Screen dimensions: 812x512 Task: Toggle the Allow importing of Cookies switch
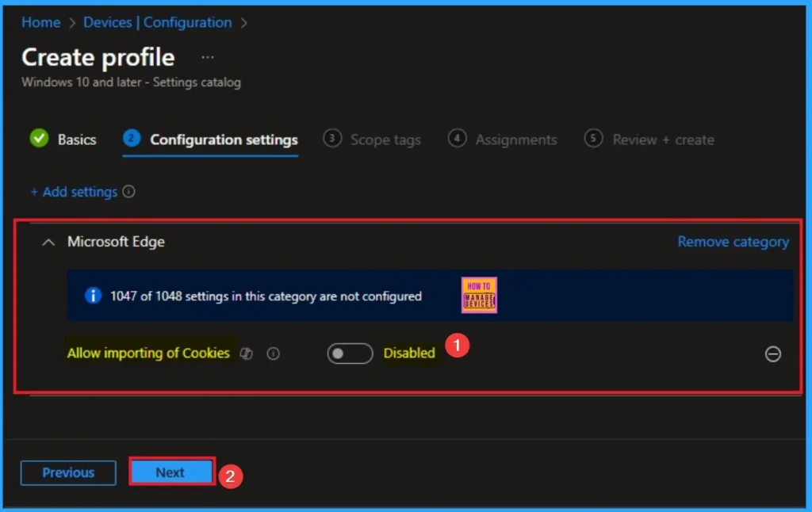[x=350, y=353]
